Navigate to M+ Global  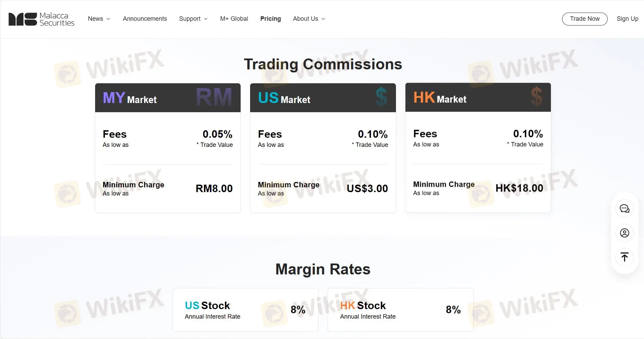(x=234, y=19)
